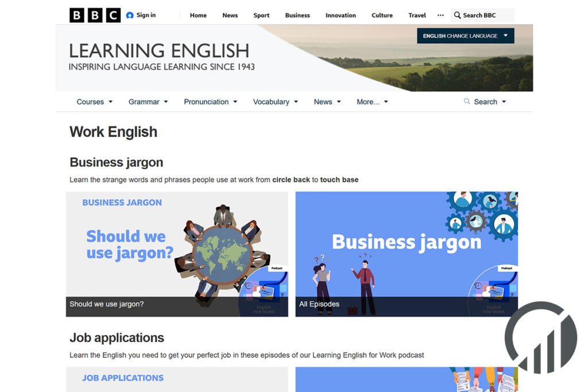Click the BBC logo blocks
Viewport: 588px width, 392px height.
[95, 15]
